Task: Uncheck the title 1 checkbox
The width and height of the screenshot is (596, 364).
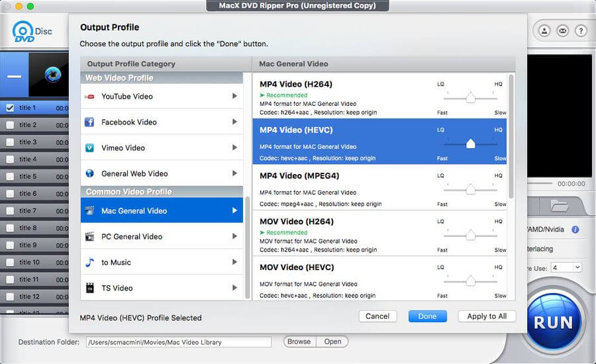Action: tap(10, 108)
